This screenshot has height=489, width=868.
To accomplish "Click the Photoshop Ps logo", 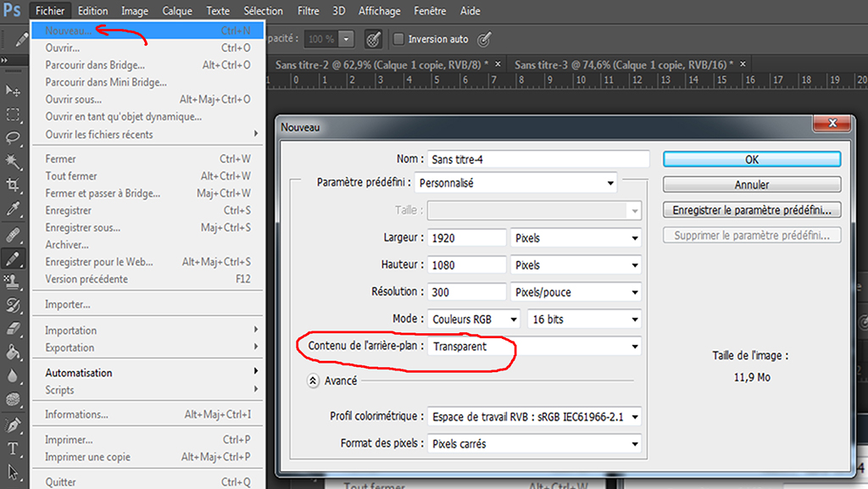I will (x=12, y=10).
